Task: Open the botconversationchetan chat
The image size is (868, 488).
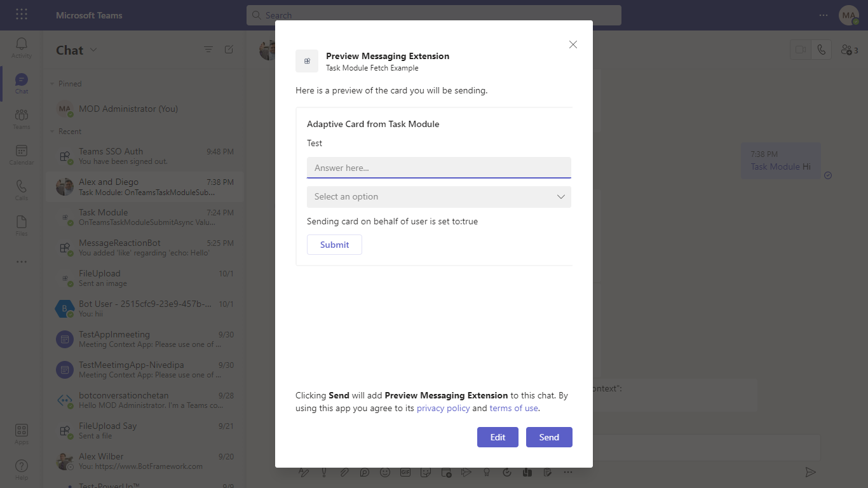Action: 144,400
